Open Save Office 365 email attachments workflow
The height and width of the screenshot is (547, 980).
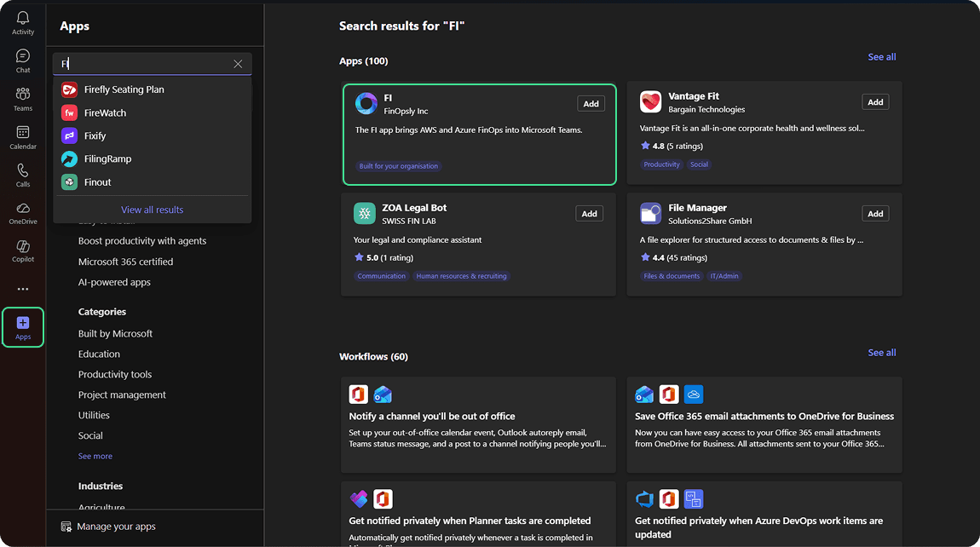(x=764, y=424)
